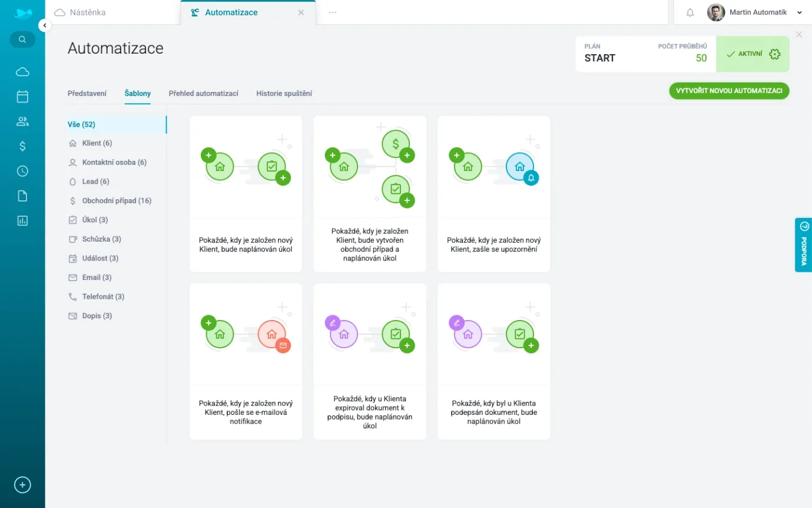Open the clock icon in sidebar
This screenshot has height=508, width=812.
[22, 171]
